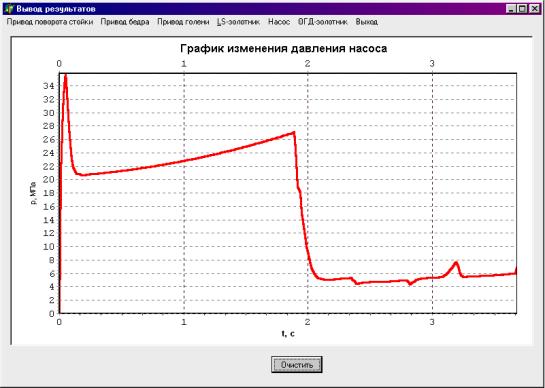Viewport: 545px width, 388px height.
Task: Click the initial pressure spike peak on curve
Action: (x=65, y=75)
